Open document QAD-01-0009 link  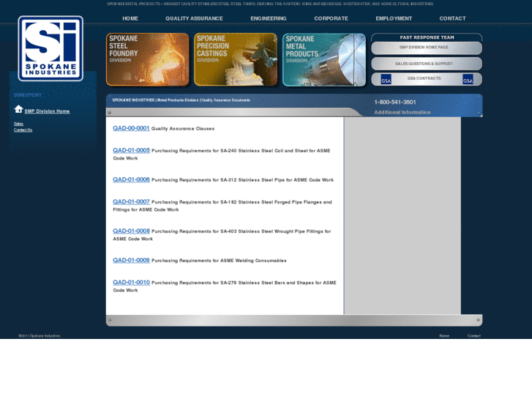(x=131, y=260)
